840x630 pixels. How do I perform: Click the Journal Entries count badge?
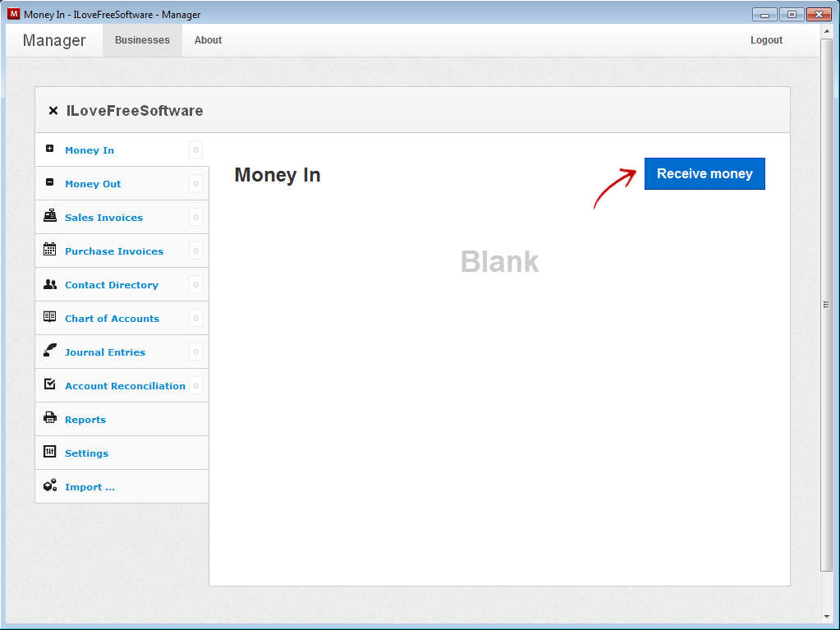195,352
